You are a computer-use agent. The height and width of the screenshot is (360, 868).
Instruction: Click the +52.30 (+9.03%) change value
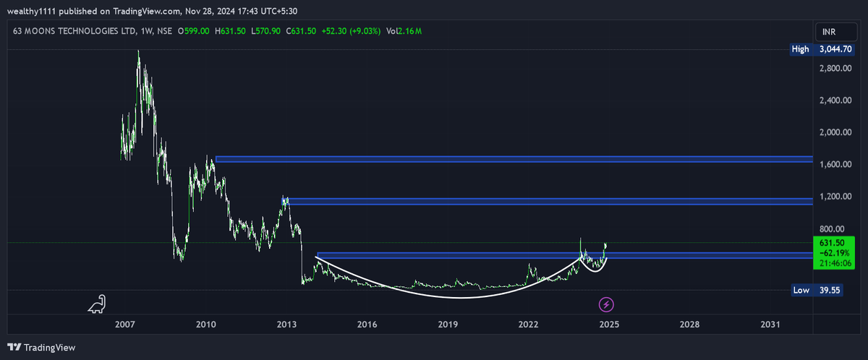[x=352, y=31]
